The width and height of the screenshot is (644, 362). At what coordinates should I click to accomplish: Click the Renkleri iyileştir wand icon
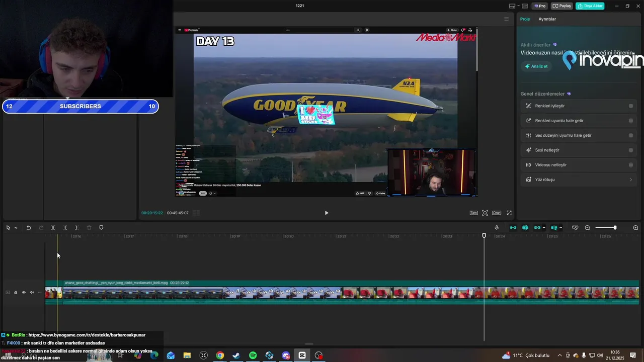528,106
